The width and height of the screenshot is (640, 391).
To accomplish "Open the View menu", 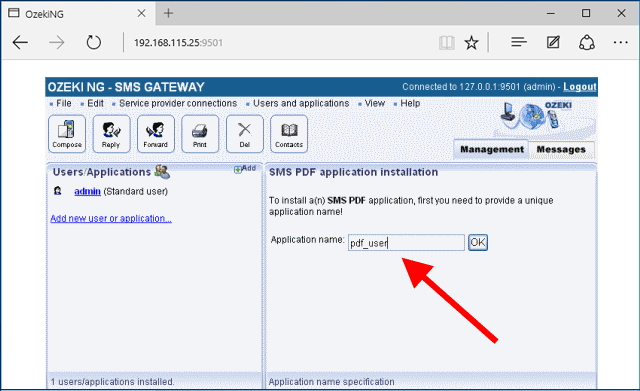I will [x=375, y=103].
